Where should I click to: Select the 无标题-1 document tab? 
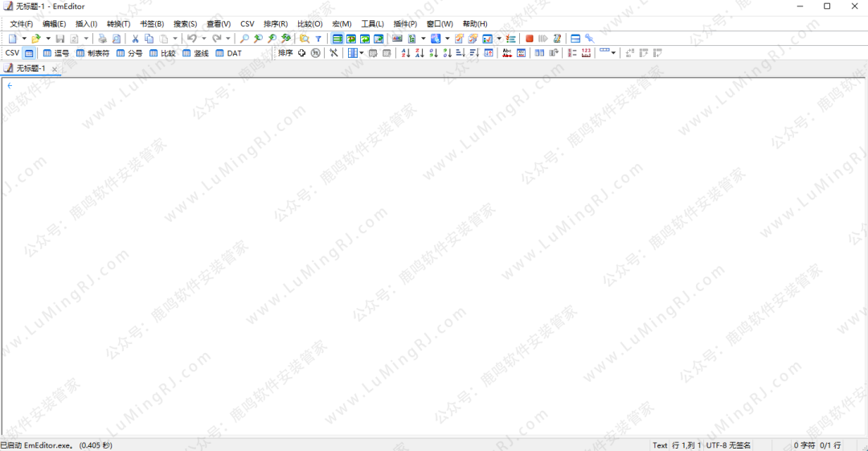coord(27,68)
